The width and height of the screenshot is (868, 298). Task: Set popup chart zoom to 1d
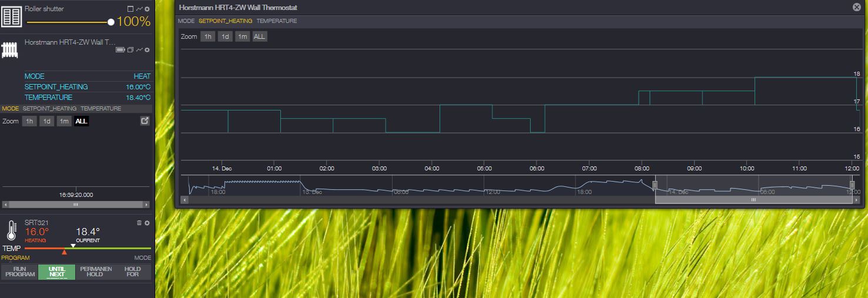(x=225, y=36)
